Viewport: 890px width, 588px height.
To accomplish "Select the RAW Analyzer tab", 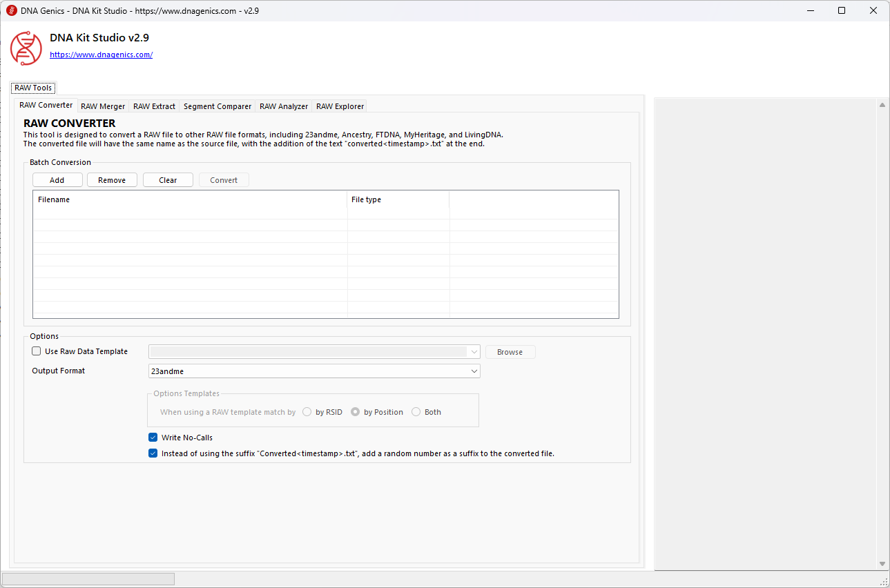I will 284,106.
